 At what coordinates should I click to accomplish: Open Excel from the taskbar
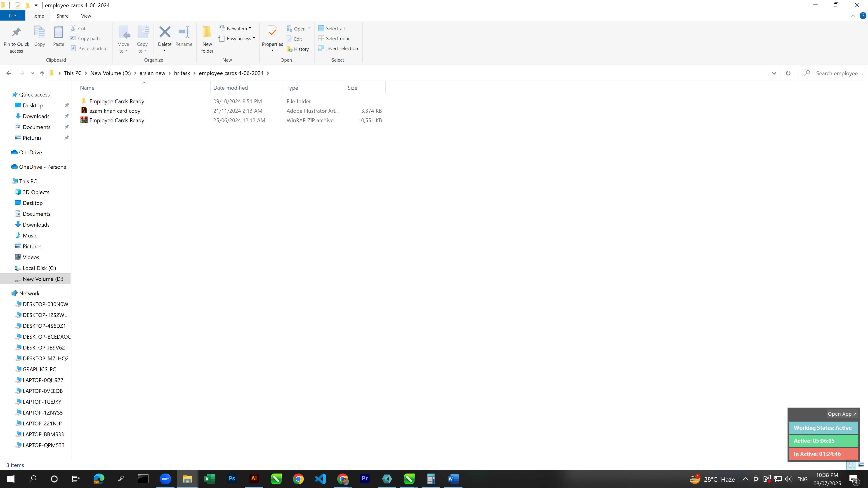click(210, 479)
